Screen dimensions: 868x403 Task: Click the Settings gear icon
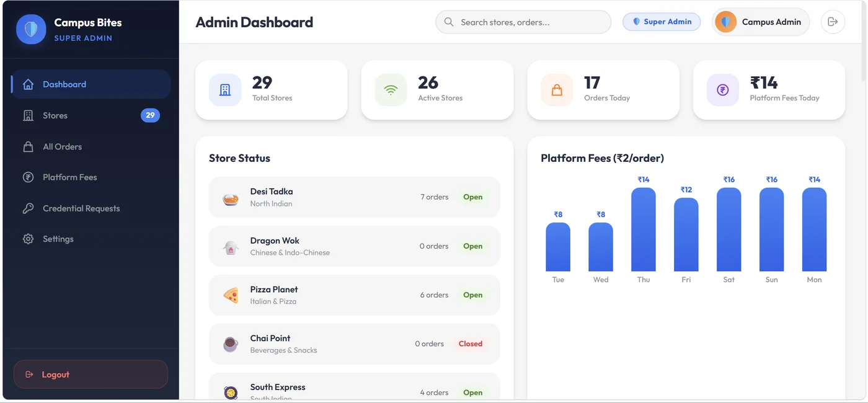28,239
